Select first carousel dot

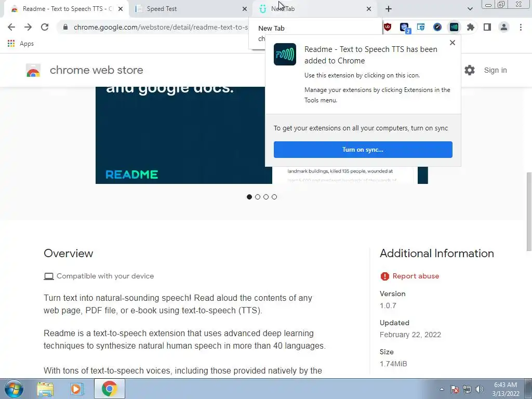pos(249,197)
